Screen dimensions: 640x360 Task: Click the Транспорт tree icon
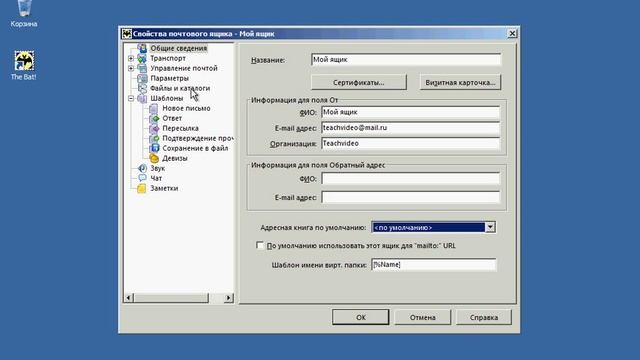(x=142, y=58)
